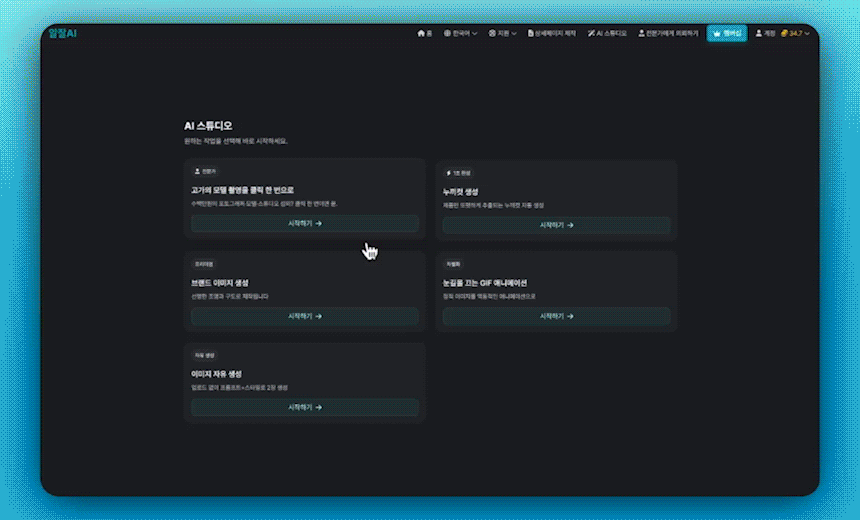860x520 pixels.
Task: Open the 지원 dropdown chevron
Action: pos(515,33)
